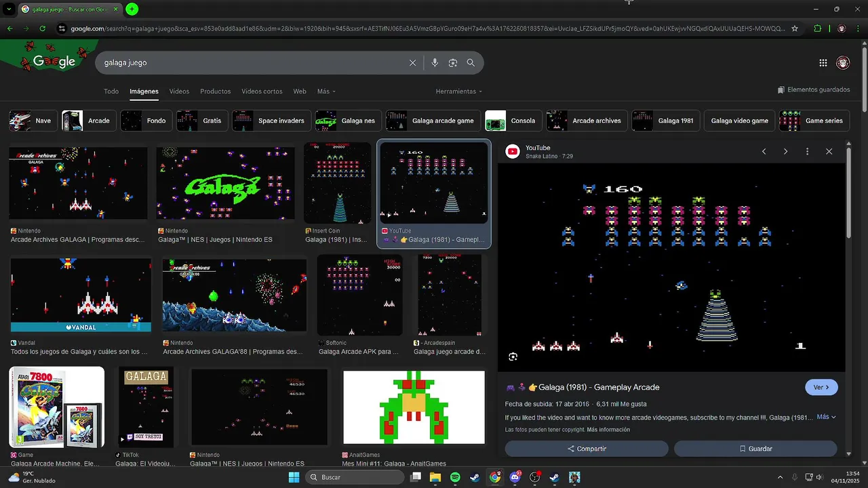Filter by the Game series chip
The image size is (868, 488).
pos(814,121)
